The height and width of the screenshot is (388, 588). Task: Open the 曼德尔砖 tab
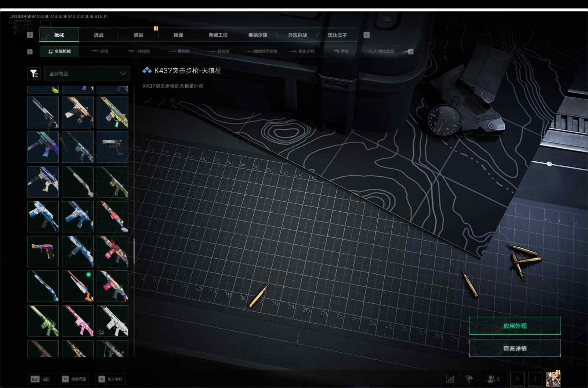coord(258,35)
